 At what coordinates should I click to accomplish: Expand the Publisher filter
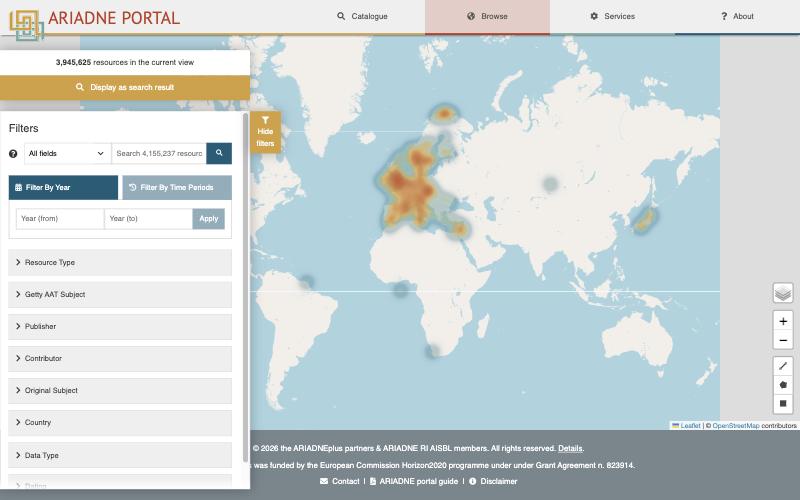120,327
